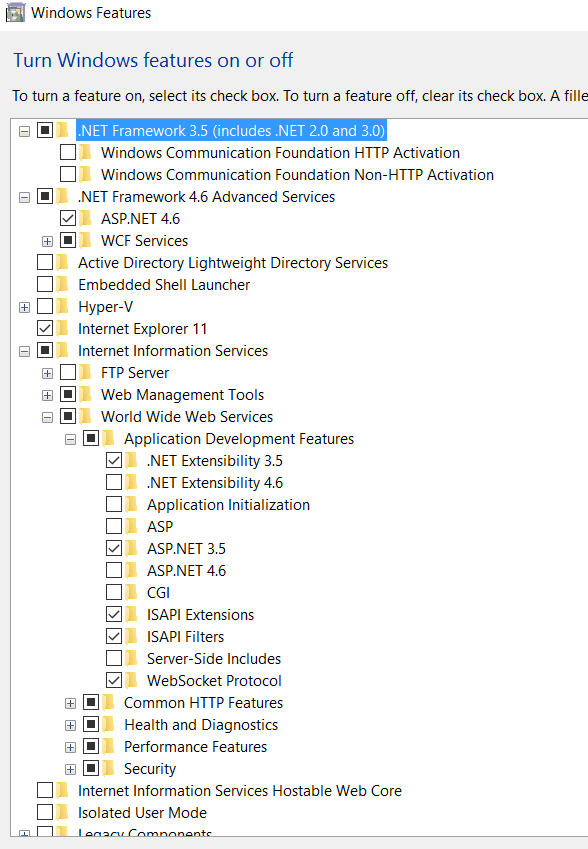Collapse the World Wide Web Services node

click(48, 417)
